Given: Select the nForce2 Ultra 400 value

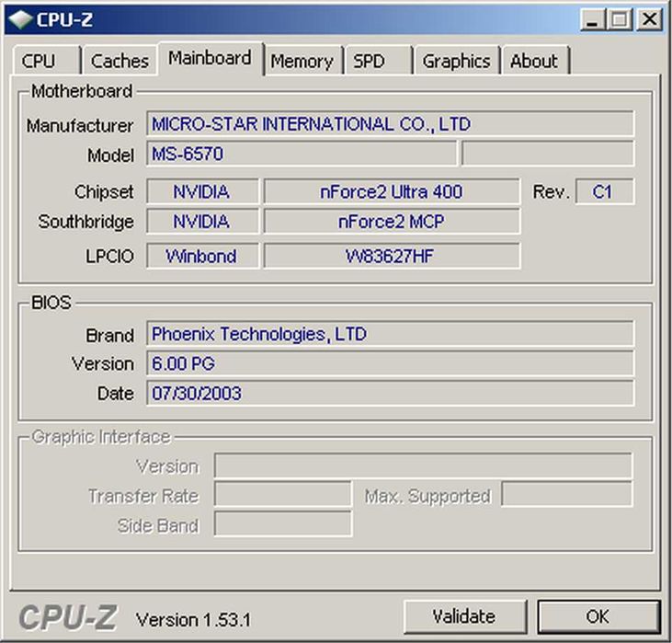Looking at the screenshot, I should (392, 191).
